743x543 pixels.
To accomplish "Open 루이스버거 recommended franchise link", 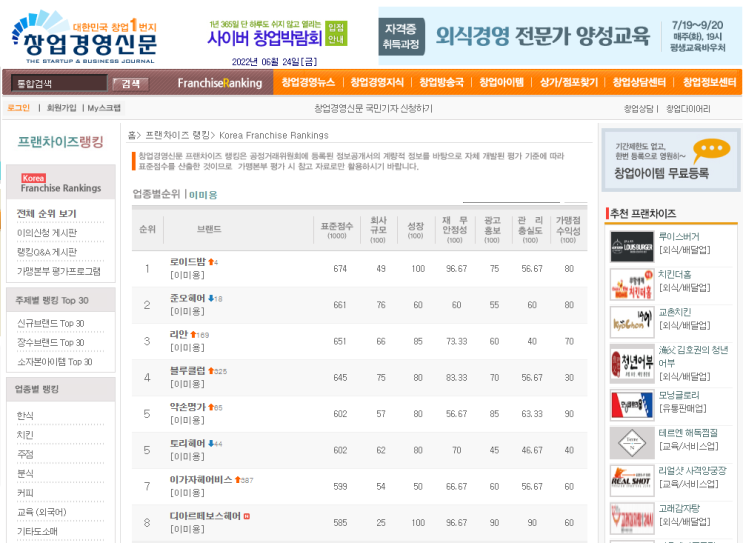I will pos(679,237).
